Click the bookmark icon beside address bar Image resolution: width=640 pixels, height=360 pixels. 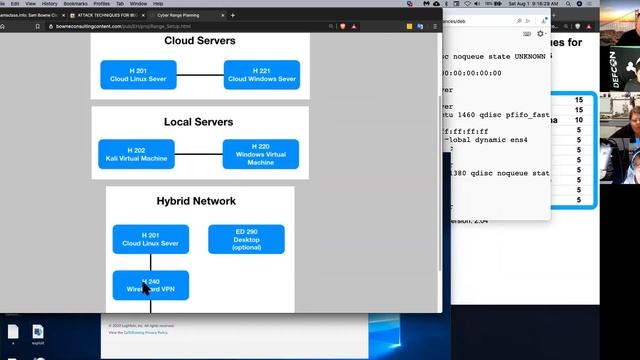(x=38, y=26)
